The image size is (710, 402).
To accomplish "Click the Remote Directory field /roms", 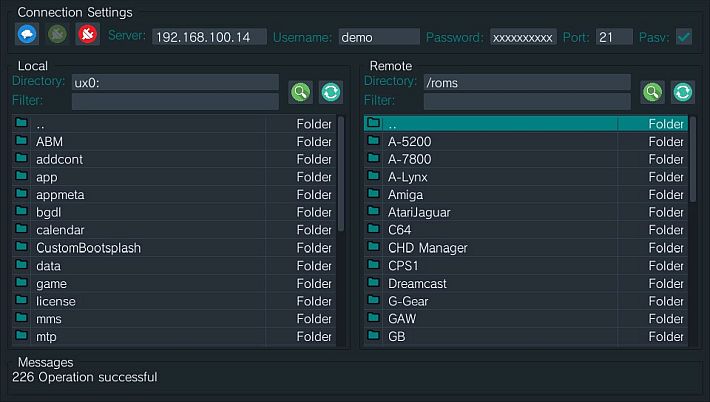I will [x=527, y=82].
